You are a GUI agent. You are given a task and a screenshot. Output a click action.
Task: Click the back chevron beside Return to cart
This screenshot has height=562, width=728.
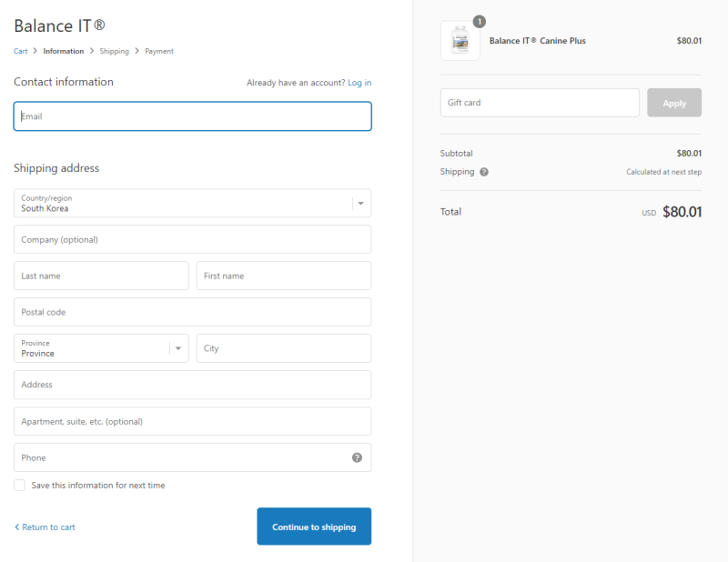tap(16, 527)
